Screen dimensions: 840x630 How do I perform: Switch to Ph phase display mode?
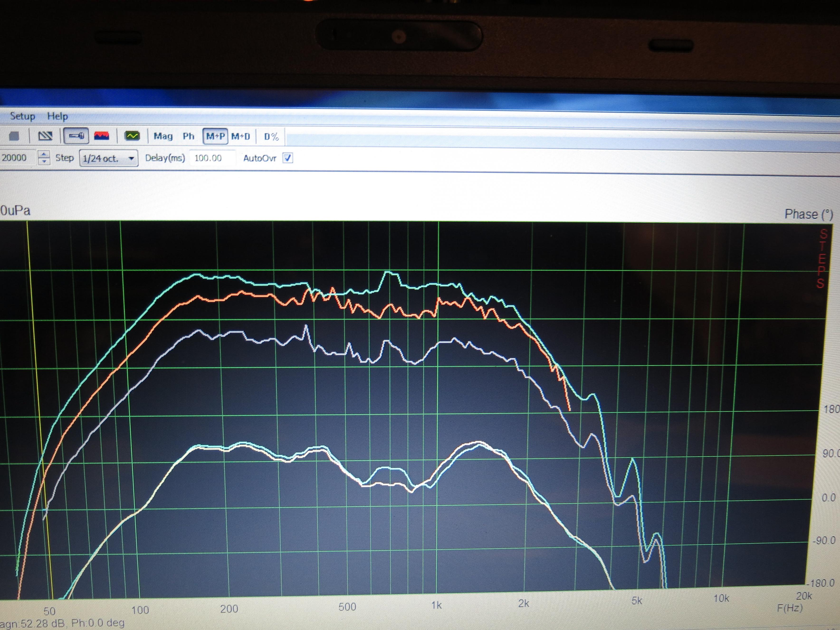pos(188,136)
